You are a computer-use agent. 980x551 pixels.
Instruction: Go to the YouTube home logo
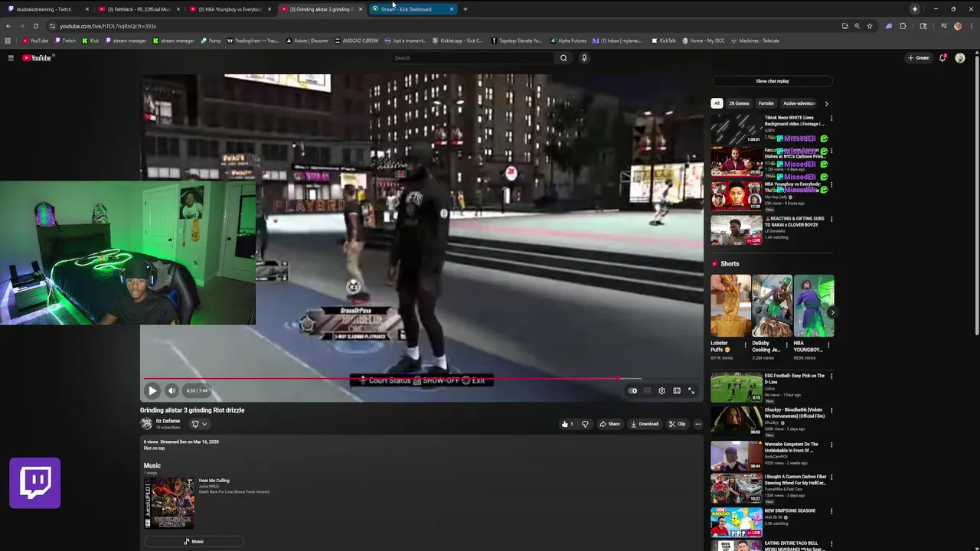[x=37, y=58]
